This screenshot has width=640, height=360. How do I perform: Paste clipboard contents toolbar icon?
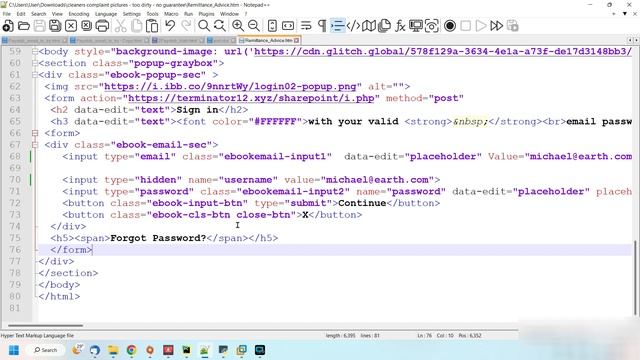[152, 26]
